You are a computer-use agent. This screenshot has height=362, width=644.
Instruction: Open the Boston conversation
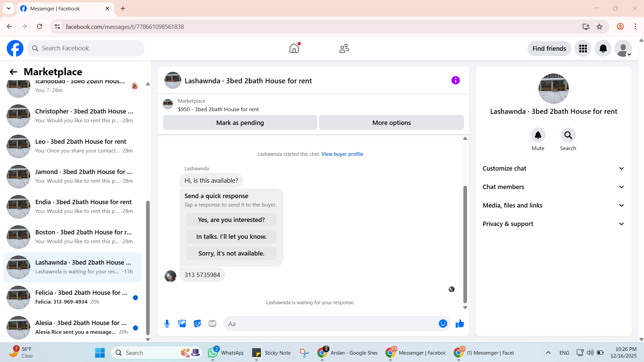pos(72,237)
